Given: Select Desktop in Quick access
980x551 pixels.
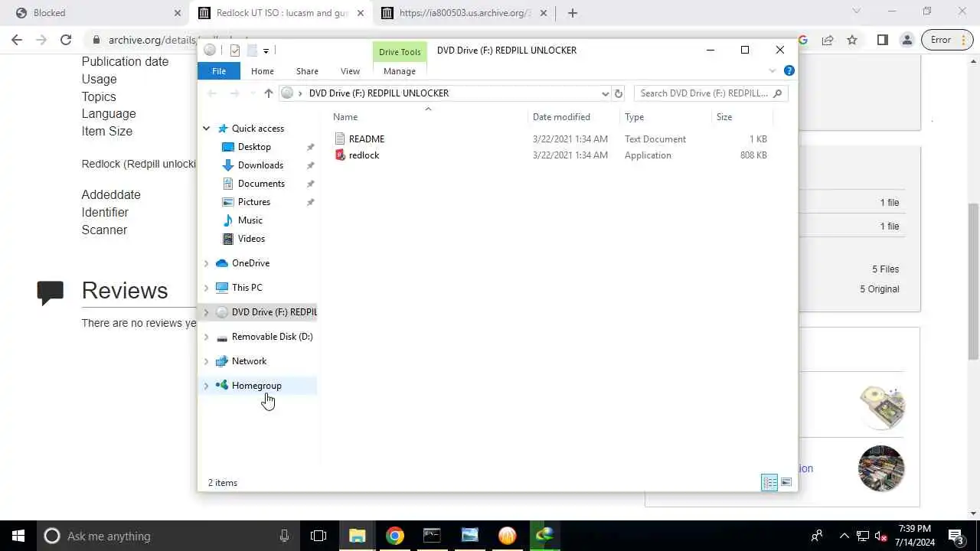Looking at the screenshot, I should point(254,147).
